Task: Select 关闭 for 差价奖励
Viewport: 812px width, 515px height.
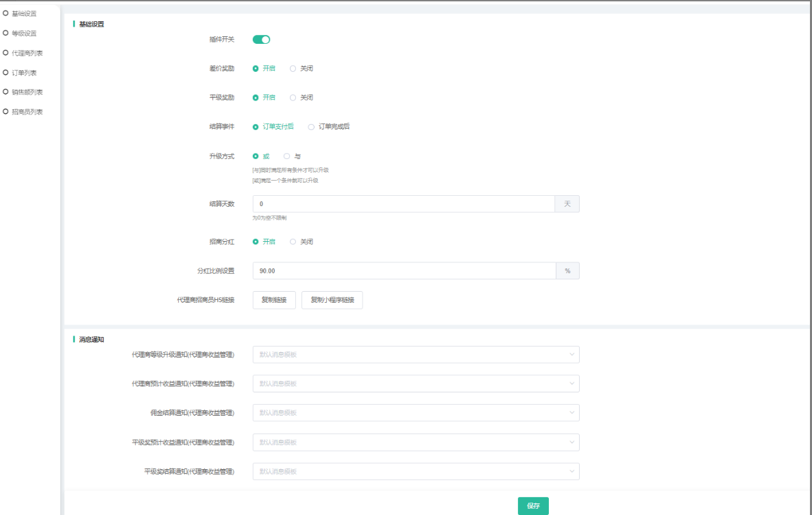Action: pyautogui.click(x=293, y=68)
